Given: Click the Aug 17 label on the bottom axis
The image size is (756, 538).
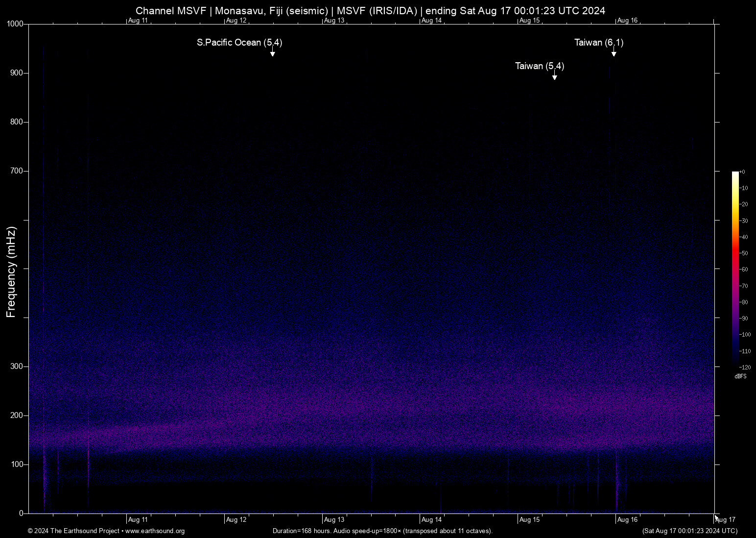Looking at the screenshot, I should 725,520.
